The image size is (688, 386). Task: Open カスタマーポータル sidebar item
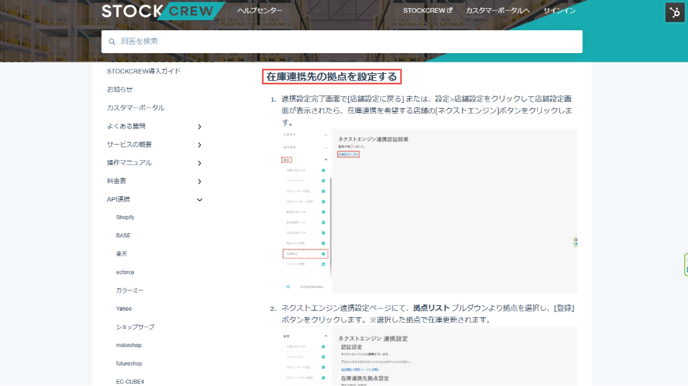point(136,108)
